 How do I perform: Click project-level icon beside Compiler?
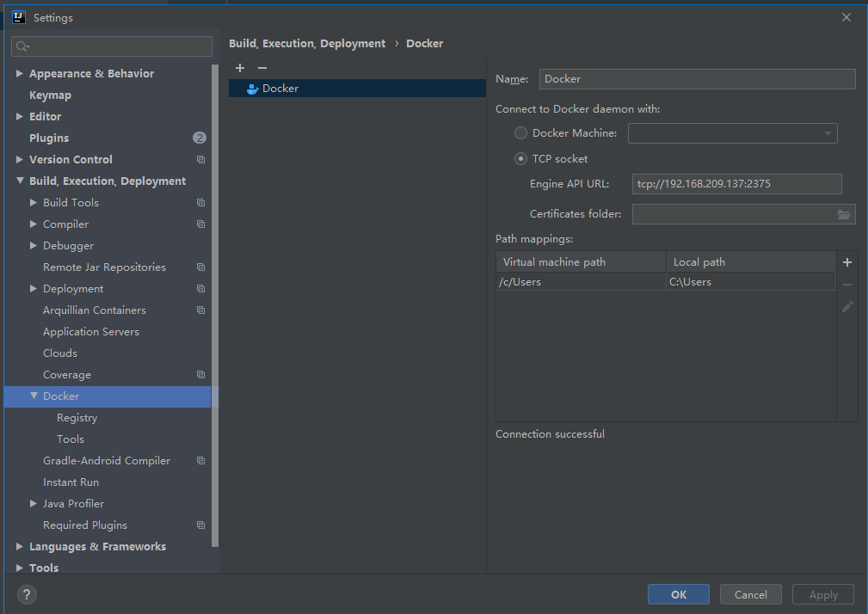point(201,224)
